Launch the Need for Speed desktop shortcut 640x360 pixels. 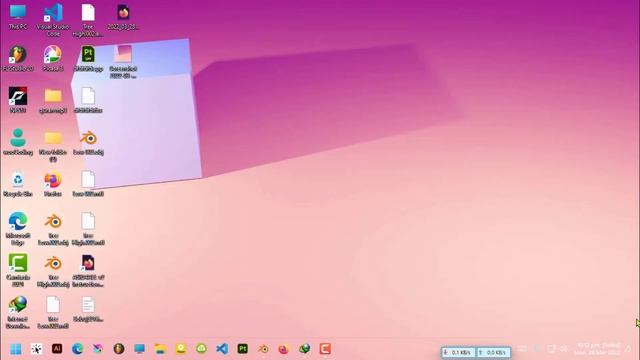click(x=18, y=100)
